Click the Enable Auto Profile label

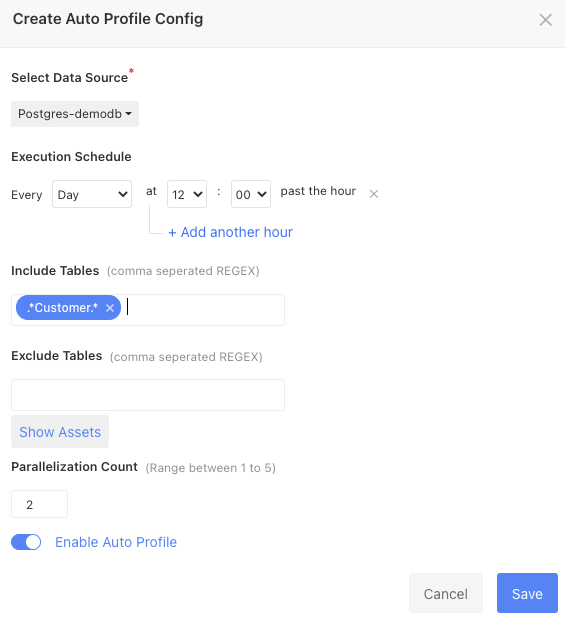pyautogui.click(x=116, y=542)
